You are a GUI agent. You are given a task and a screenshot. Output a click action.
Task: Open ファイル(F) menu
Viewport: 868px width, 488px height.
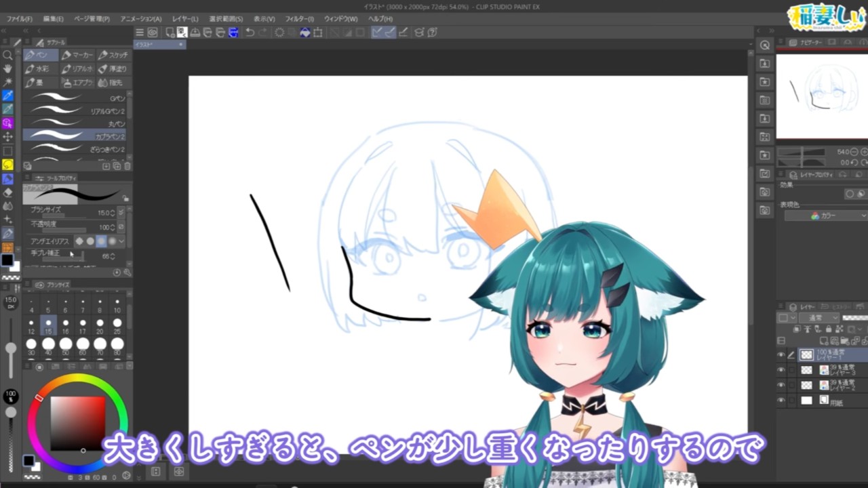click(19, 19)
